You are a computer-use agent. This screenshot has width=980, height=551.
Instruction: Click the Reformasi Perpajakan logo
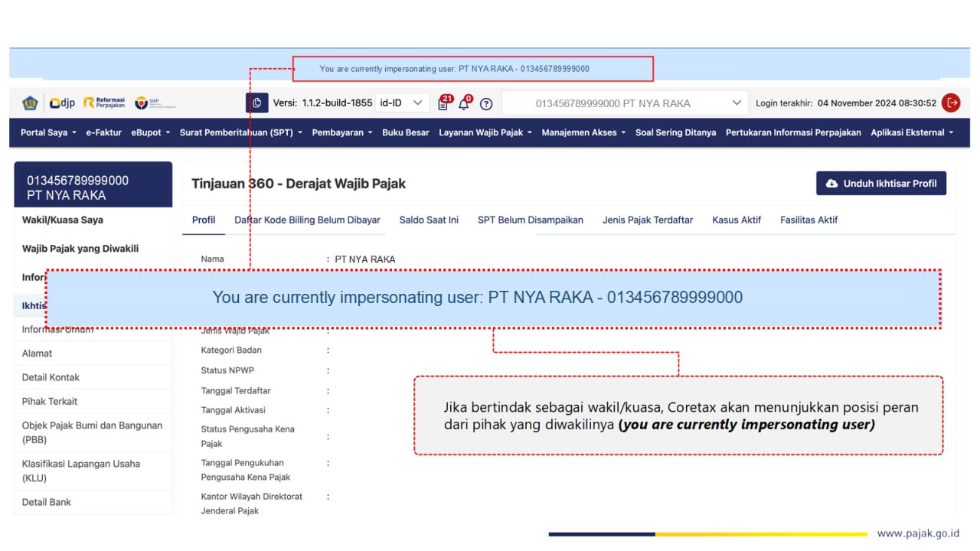click(105, 103)
